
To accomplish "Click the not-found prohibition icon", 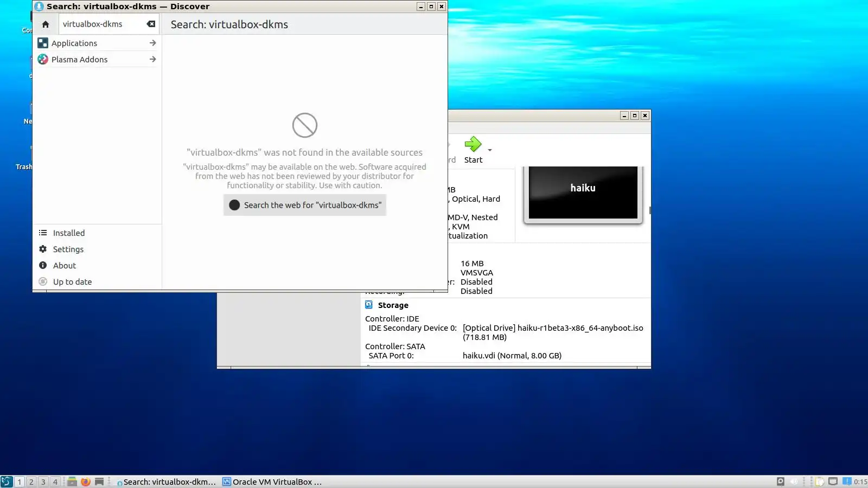I will click(x=305, y=125).
